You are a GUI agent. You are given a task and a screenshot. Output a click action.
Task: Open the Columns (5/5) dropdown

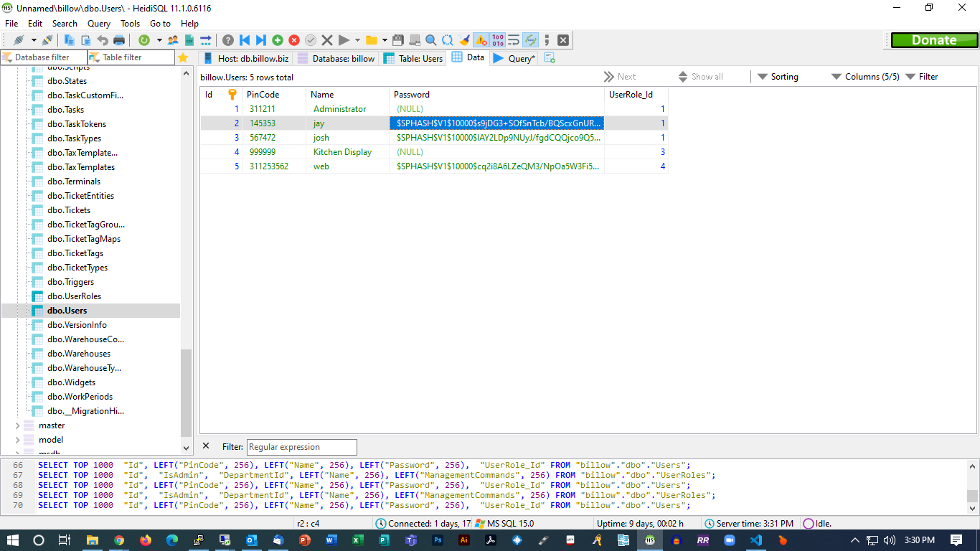865,77
